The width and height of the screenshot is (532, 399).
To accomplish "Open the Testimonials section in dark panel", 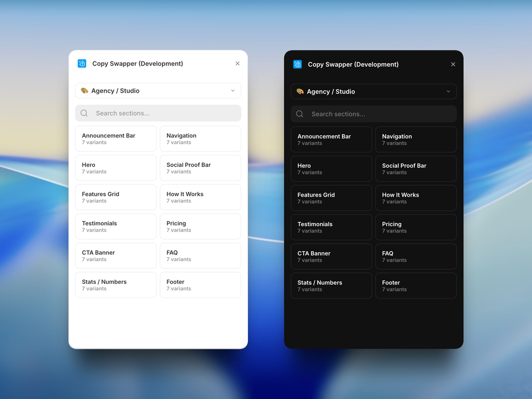I will coord(331,227).
